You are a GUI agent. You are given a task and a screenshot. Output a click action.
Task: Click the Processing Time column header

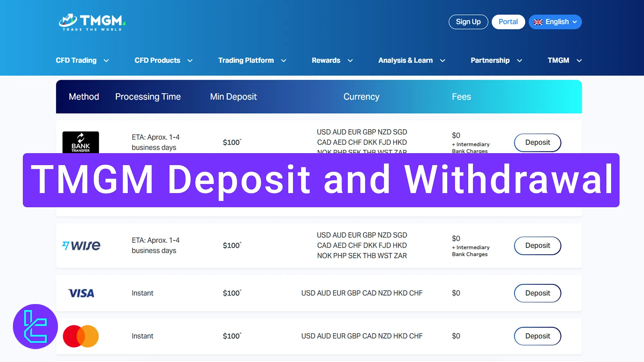[x=148, y=97]
